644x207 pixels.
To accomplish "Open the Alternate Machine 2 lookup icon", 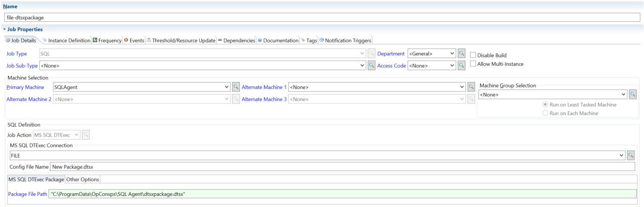I will click(x=236, y=99).
